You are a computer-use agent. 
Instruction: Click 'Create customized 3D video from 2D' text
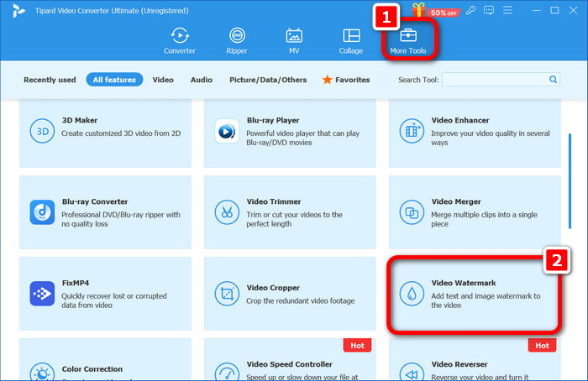tap(121, 133)
